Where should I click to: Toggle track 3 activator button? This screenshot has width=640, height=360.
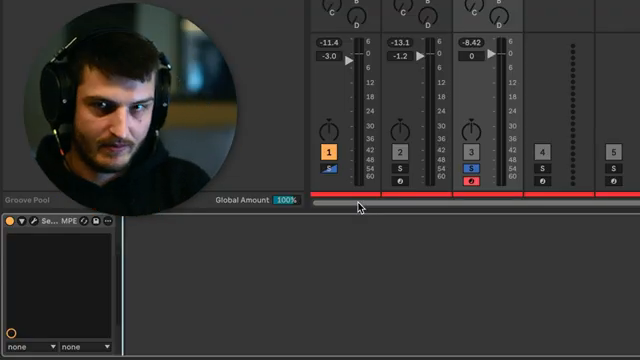coord(471,152)
